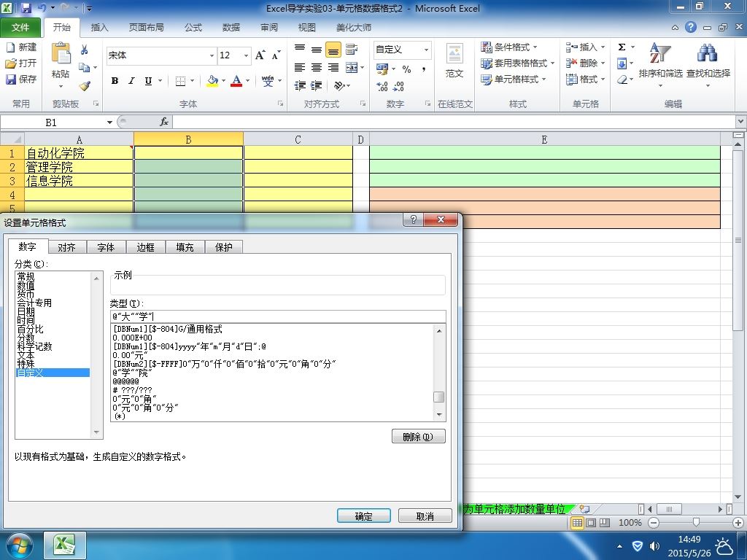
Task: Click the Fill Color bucket icon
Action: (212, 81)
